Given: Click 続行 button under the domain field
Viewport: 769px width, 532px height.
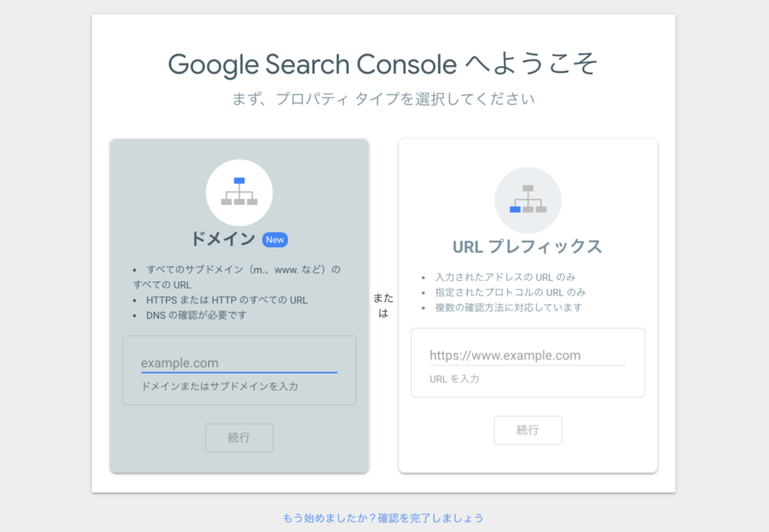Looking at the screenshot, I should point(240,437).
